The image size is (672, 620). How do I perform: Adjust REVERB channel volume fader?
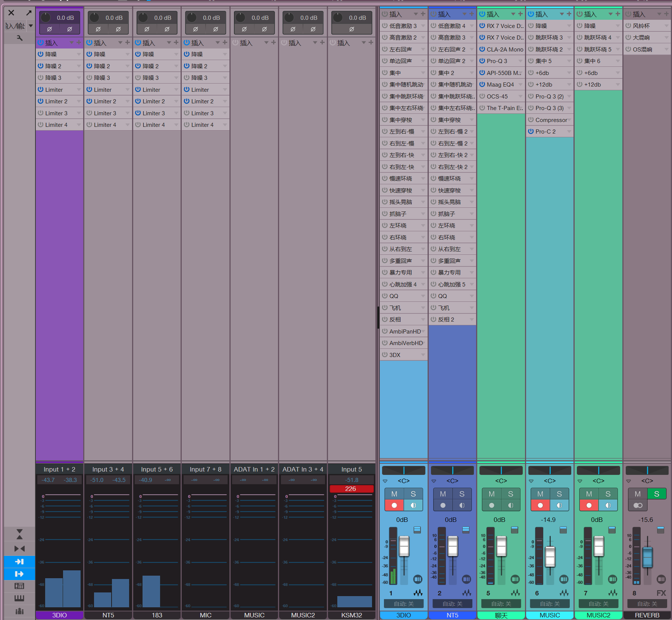[647, 557]
